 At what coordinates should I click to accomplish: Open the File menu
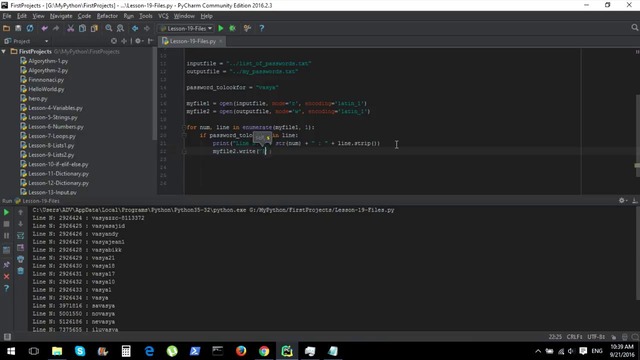point(7,16)
